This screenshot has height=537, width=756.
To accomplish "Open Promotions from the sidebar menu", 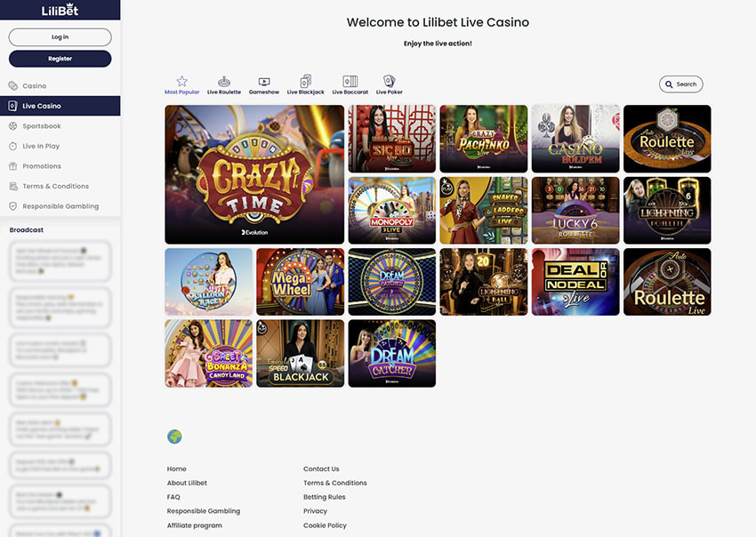I will coord(42,166).
